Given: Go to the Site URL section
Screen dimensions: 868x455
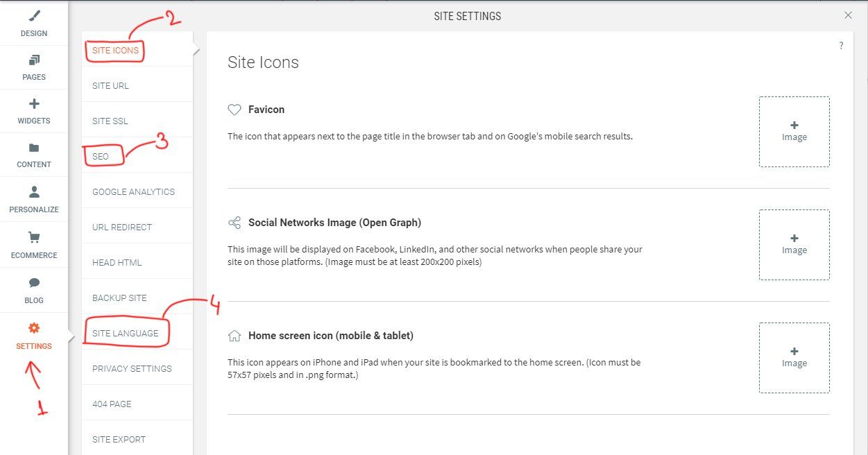Looking at the screenshot, I should 110,86.
